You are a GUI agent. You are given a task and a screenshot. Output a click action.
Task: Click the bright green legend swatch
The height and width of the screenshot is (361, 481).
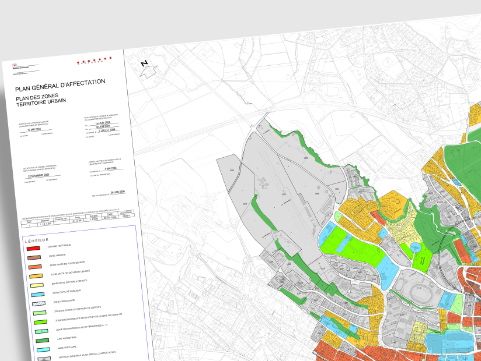point(40,322)
